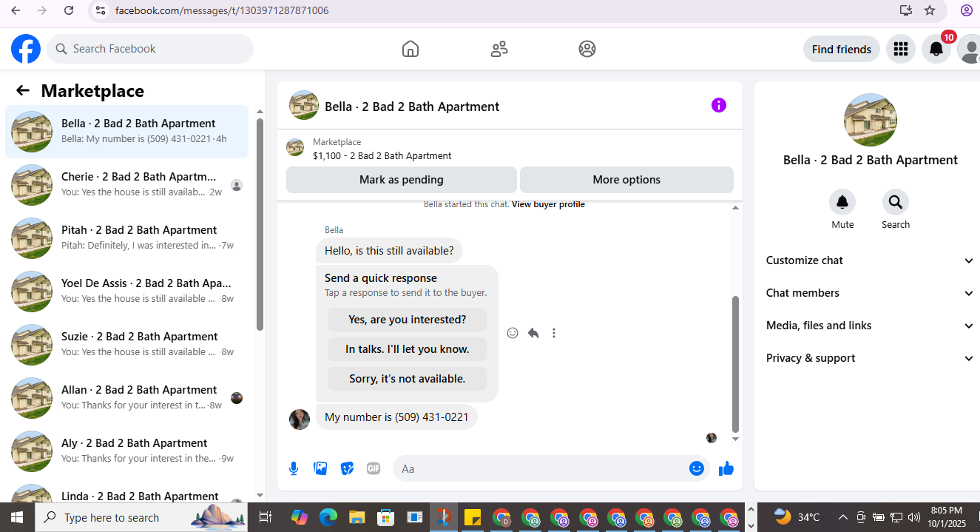The width and height of the screenshot is (980, 532).
Task: Bookmark this page with the star icon
Action: (x=930, y=10)
